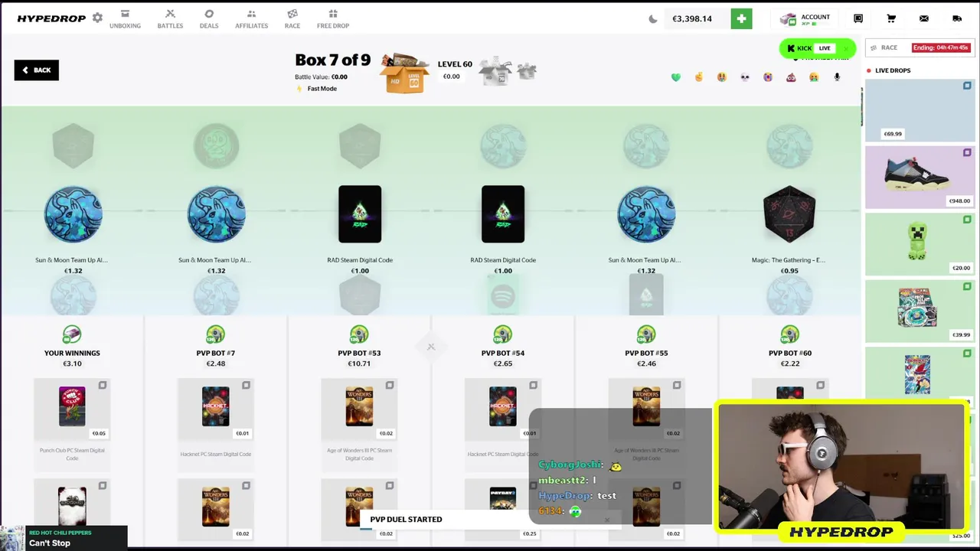
Task: Click the Battle Value €0.00 text
Action: click(x=321, y=77)
